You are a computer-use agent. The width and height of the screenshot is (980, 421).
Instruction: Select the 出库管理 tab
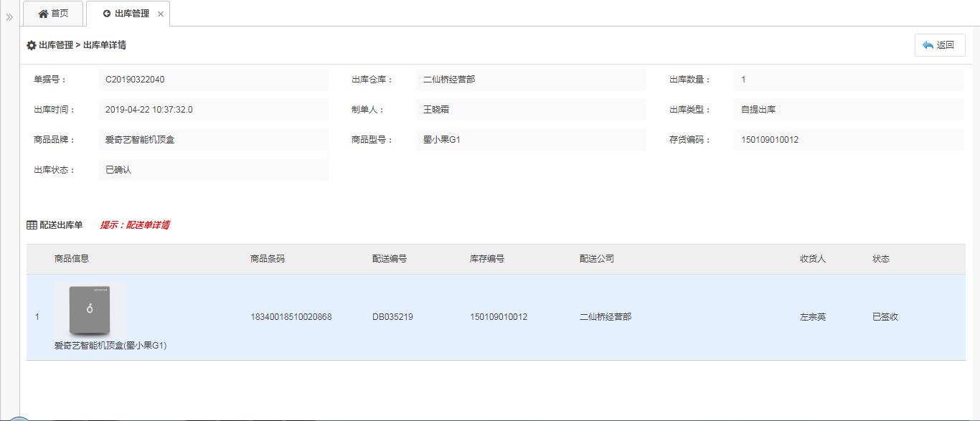pyautogui.click(x=126, y=14)
